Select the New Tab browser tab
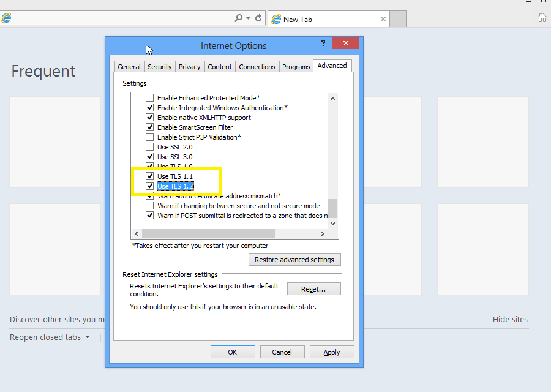Screen dimensions: 551x392 point(329,19)
